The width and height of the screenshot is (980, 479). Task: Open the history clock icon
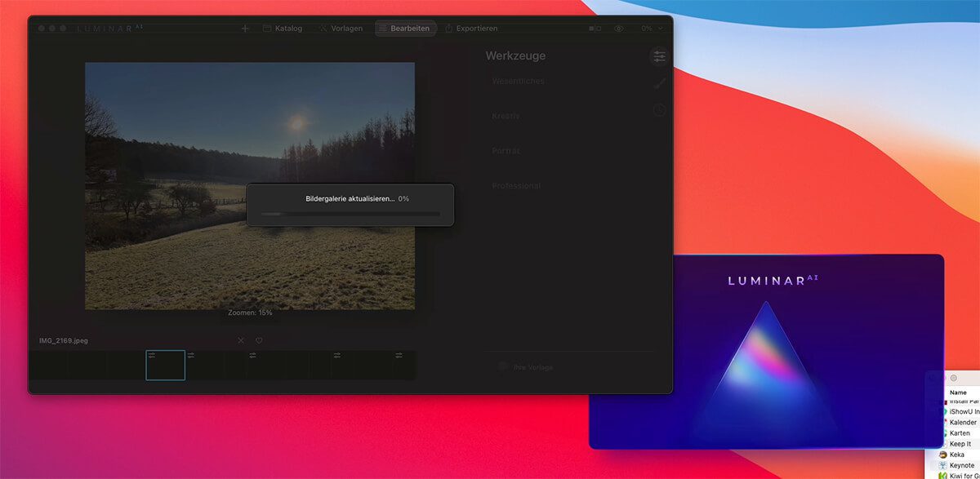tap(659, 110)
